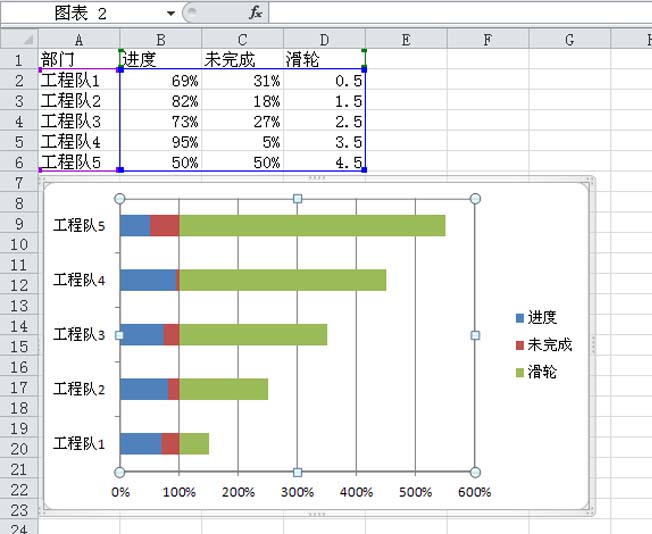652x534 pixels.
Task: Click cell B4 showing 73%
Action: click(161, 121)
